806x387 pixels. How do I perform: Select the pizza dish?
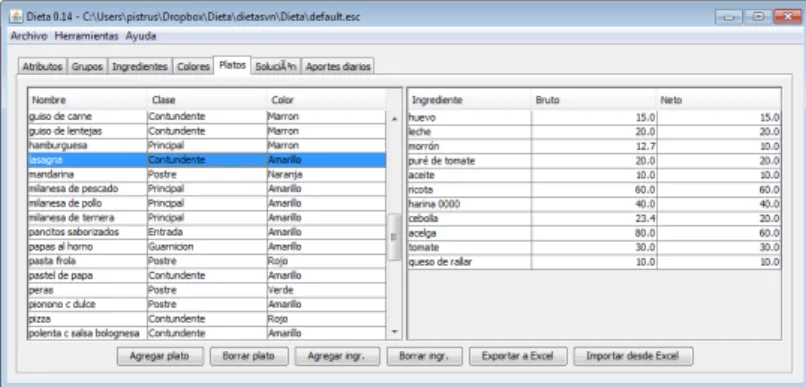207,319
